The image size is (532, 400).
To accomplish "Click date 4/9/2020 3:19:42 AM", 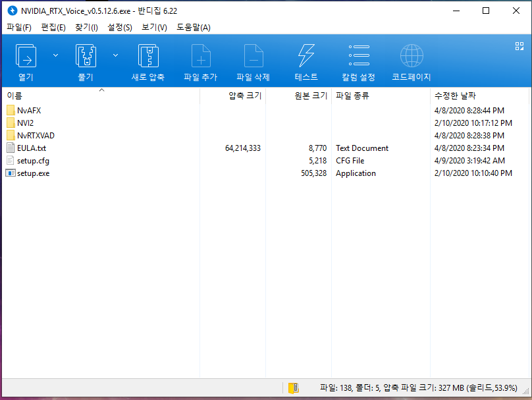I will (469, 161).
